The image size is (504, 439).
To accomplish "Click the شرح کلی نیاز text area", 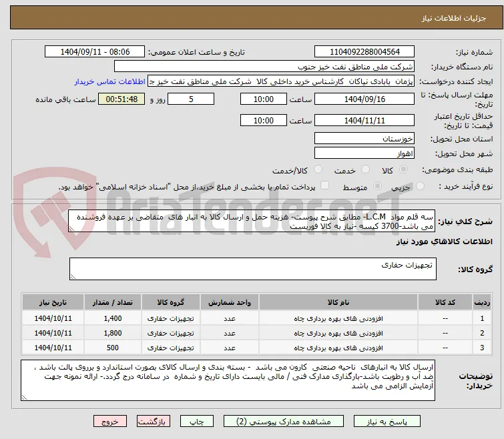I will click(252, 222).
